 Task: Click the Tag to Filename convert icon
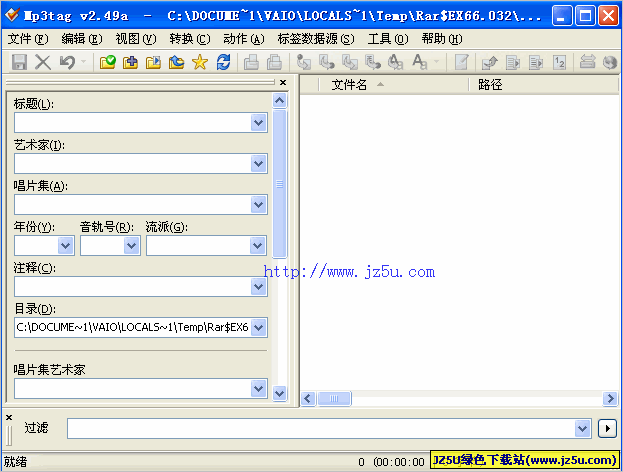pyautogui.click(x=304, y=62)
